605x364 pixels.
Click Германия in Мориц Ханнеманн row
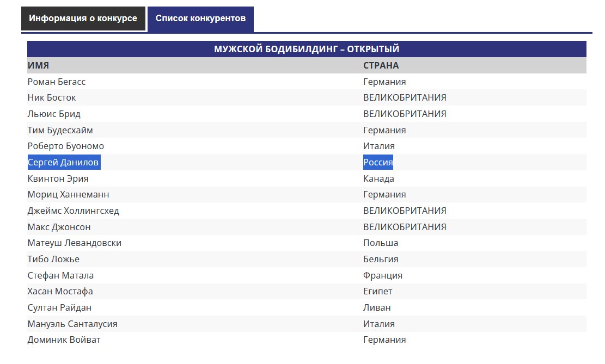[384, 195]
